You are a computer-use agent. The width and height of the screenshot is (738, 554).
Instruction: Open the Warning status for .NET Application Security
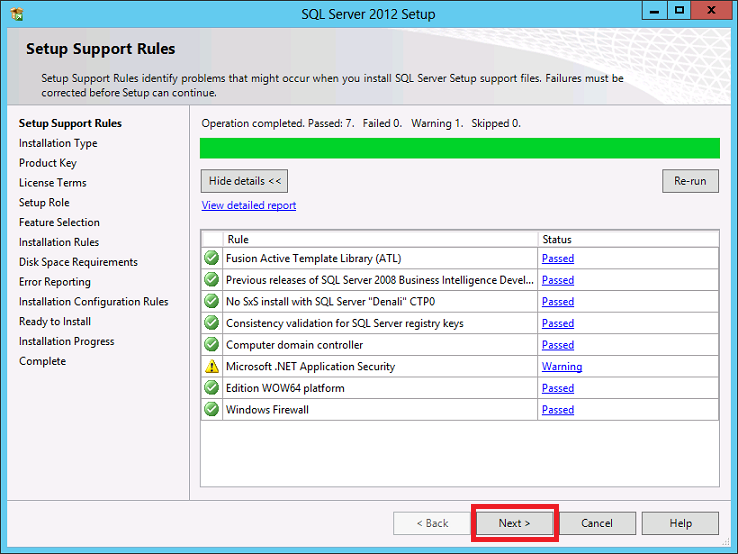point(562,367)
